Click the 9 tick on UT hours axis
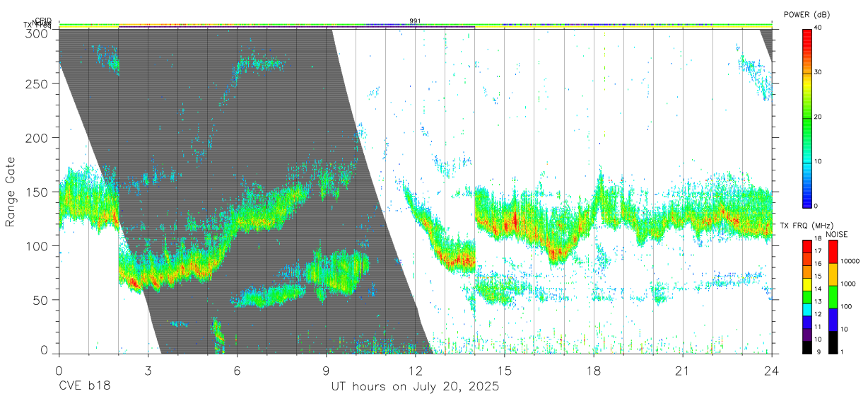The width and height of the screenshot is (868, 401). (327, 370)
